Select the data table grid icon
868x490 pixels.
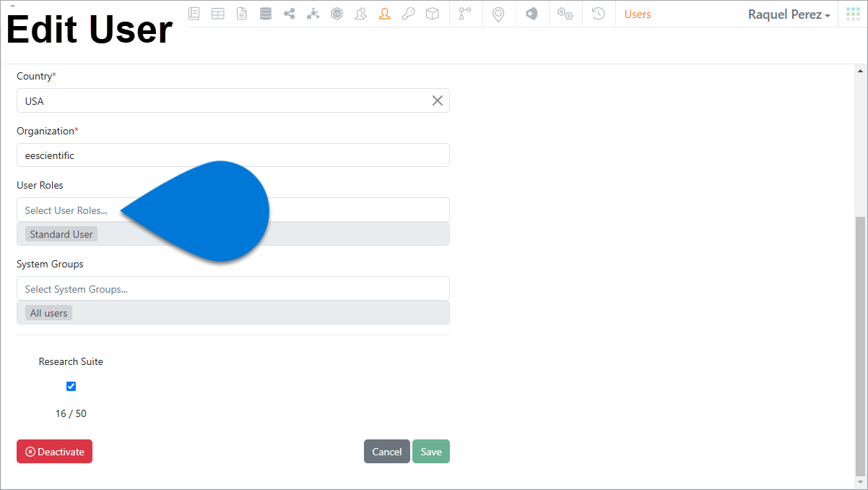coord(217,13)
